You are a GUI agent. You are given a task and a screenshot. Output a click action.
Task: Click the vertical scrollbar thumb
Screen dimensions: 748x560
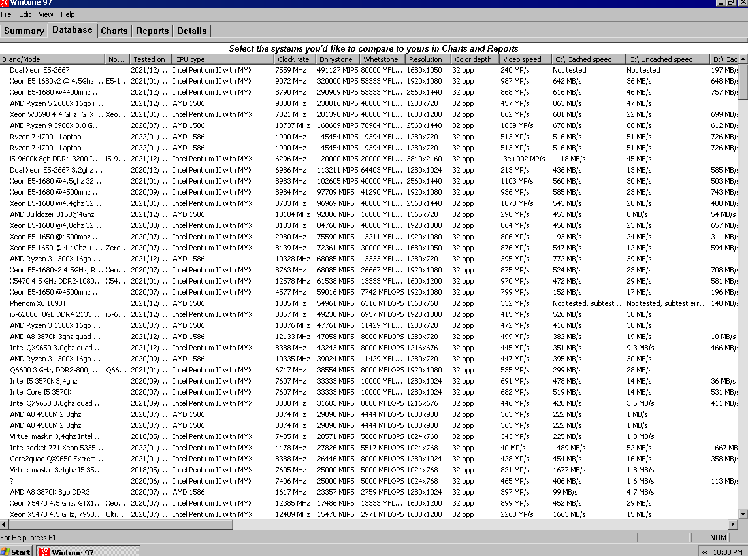click(743, 82)
